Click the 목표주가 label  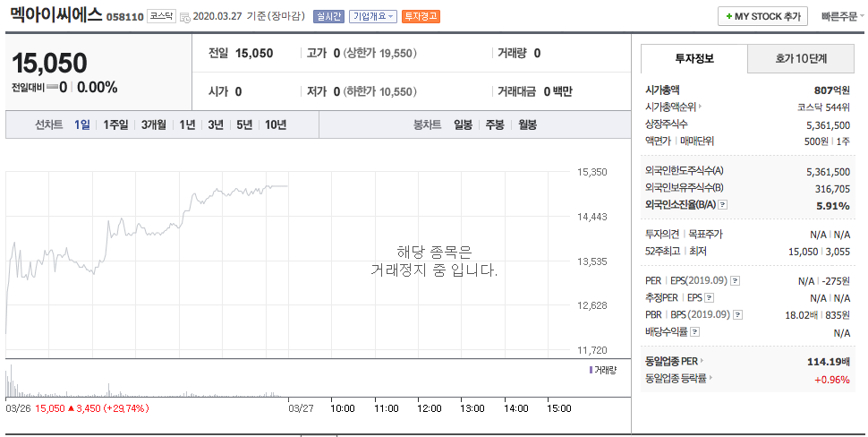705,235
